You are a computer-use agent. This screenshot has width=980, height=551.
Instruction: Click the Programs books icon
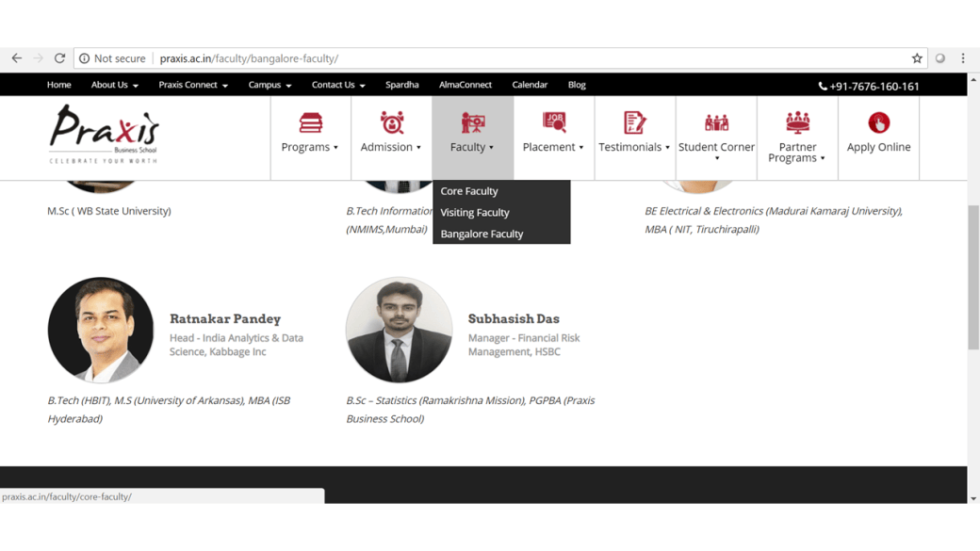[311, 122]
